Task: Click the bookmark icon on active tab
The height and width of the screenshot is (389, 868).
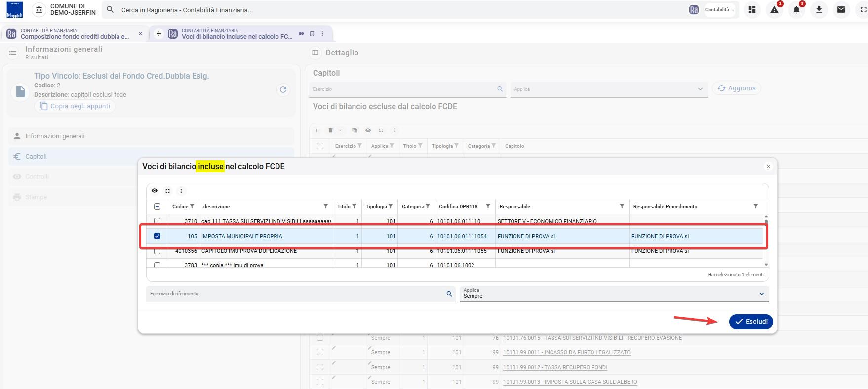Action: click(312, 33)
